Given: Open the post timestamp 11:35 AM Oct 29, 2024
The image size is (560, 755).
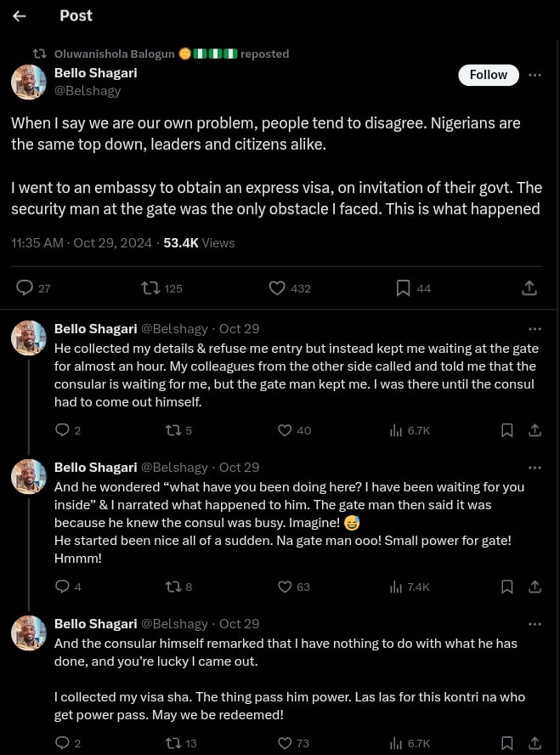Looking at the screenshot, I should [x=81, y=242].
